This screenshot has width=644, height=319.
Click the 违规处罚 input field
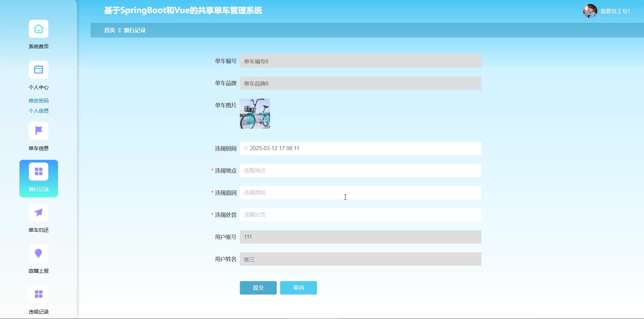[361, 215]
